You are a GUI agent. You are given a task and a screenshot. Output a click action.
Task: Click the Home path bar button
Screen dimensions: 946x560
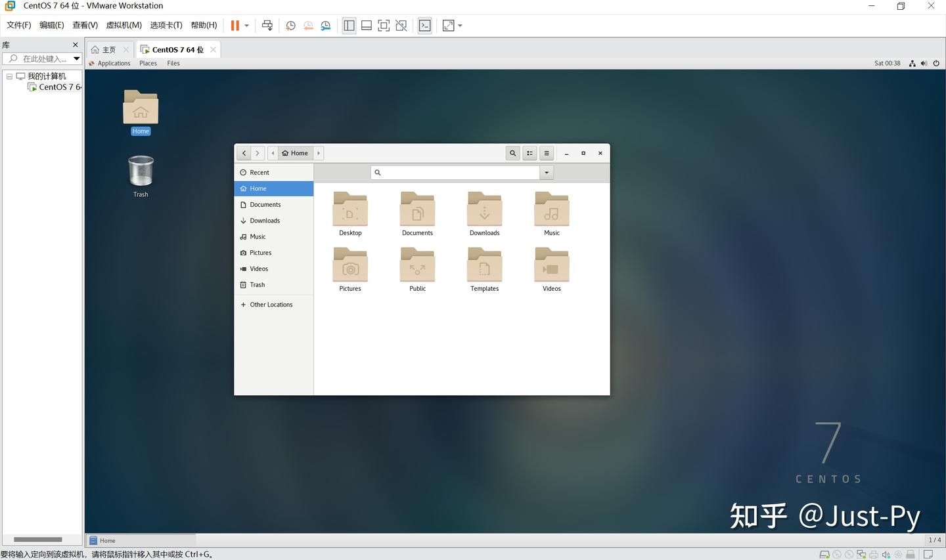pyautogui.click(x=295, y=153)
